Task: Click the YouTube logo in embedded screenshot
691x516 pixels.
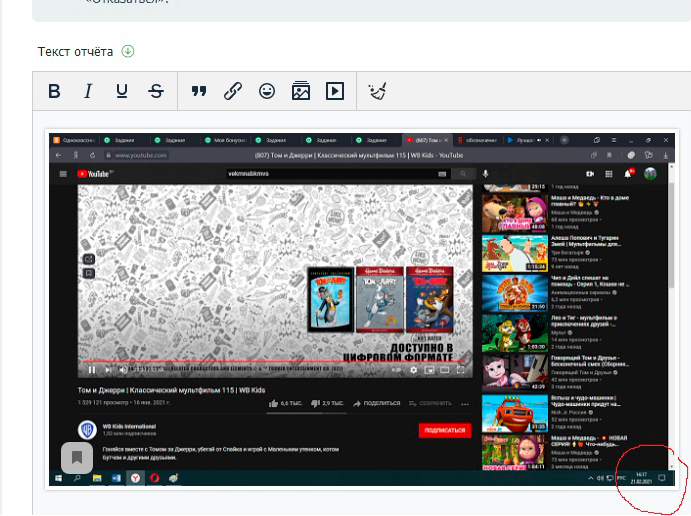Action: coord(95,174)
